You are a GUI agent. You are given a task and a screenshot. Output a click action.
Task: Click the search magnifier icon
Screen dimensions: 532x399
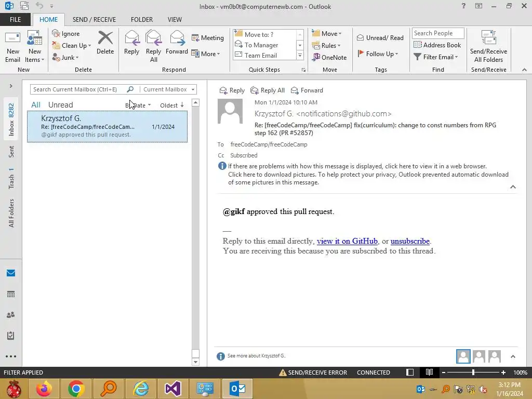click(x=130, y=89)
